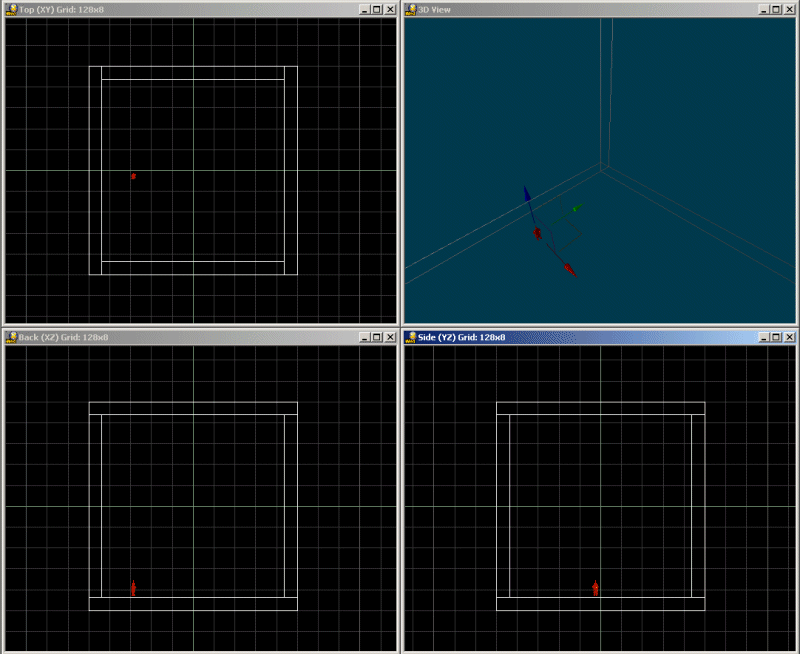The height and width of the screenshot is (654, 800).
Task: Minimize the Side (YZ) viewport
Action: (762, 337)
